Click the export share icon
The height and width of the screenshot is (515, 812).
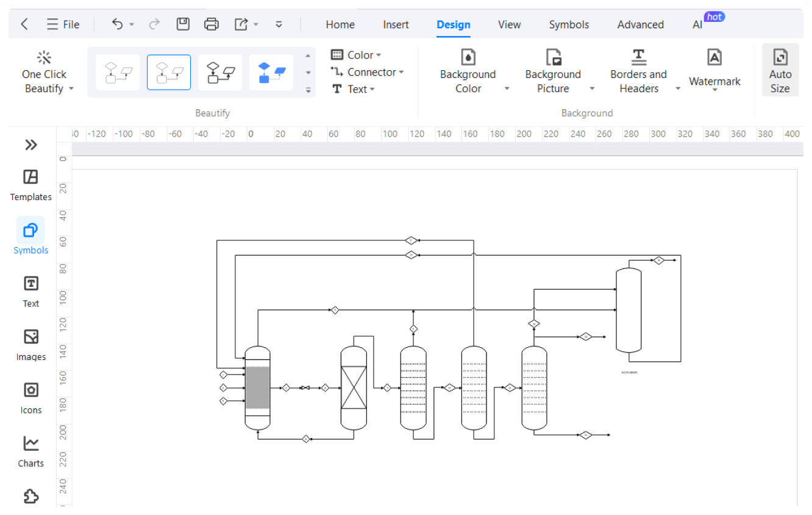tap(241, 24)
